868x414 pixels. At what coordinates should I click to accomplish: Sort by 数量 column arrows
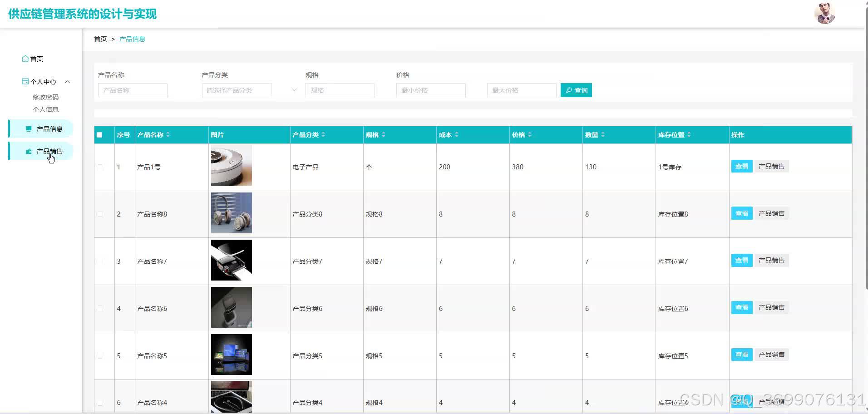pos(603,134)
